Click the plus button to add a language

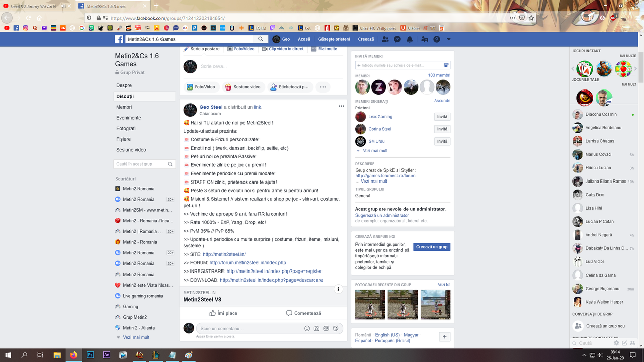444,337
